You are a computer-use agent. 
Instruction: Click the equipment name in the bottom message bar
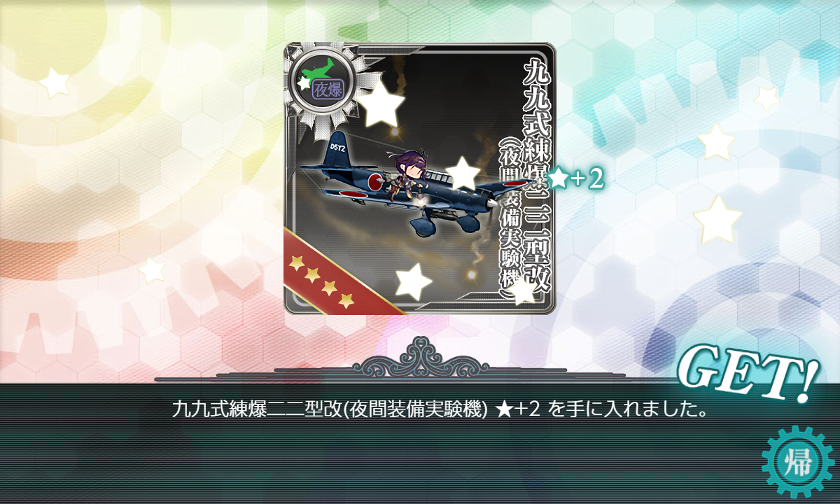[x=330, y=409]
